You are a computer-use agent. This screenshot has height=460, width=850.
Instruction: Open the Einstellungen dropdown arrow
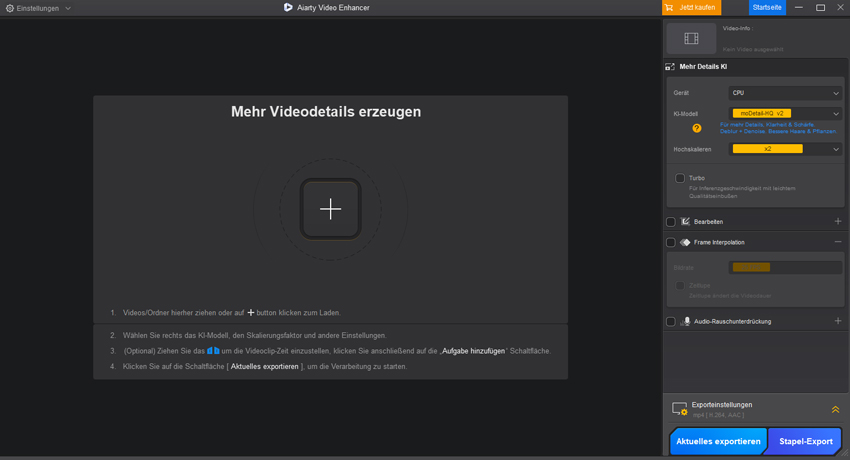(x=68, y=8)
